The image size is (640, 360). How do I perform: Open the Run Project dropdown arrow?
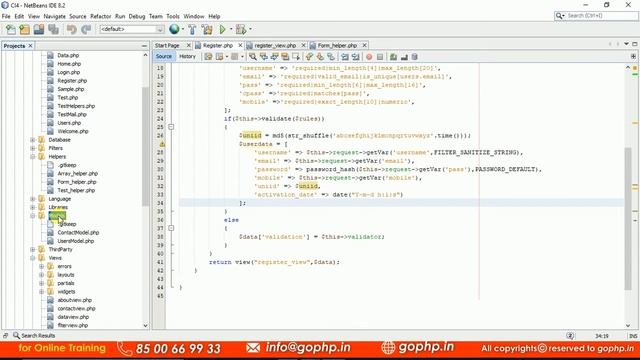pyautogui.click(x=231, y=29)
